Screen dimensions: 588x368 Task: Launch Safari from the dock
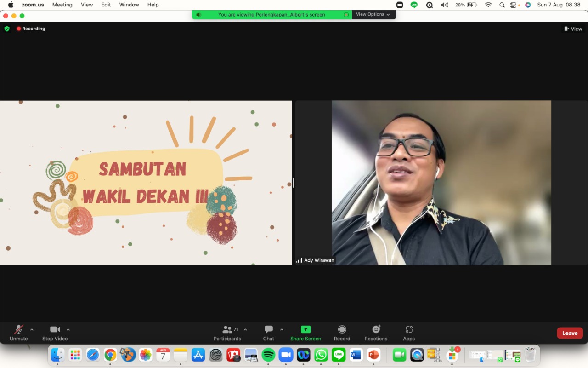(93, 355)
